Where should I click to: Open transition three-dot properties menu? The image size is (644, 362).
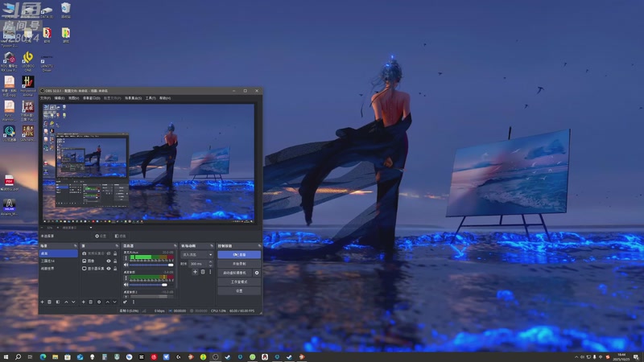(x=210, y=272)
